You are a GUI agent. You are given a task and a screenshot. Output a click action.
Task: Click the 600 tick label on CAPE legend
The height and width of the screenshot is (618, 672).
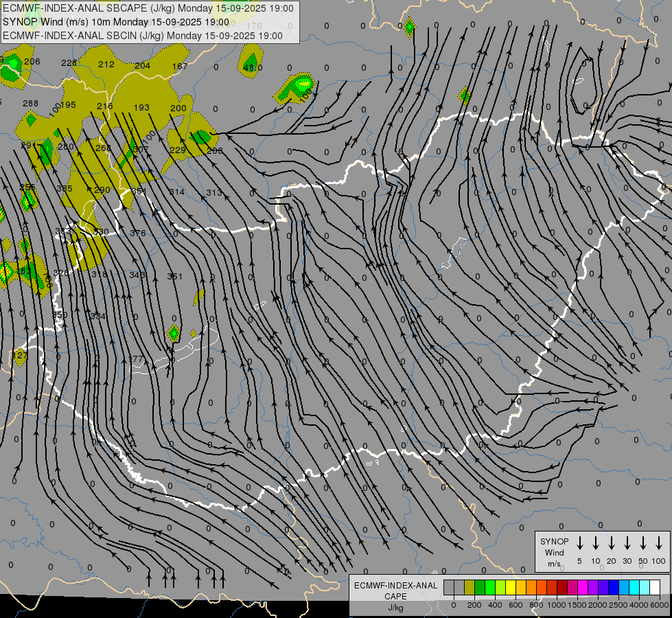[515, 605]
